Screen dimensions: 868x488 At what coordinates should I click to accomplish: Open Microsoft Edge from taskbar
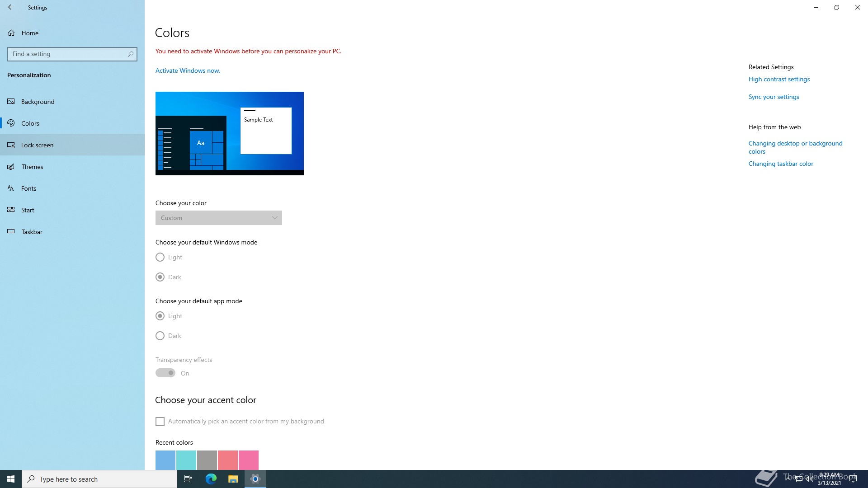pos(211,479)
